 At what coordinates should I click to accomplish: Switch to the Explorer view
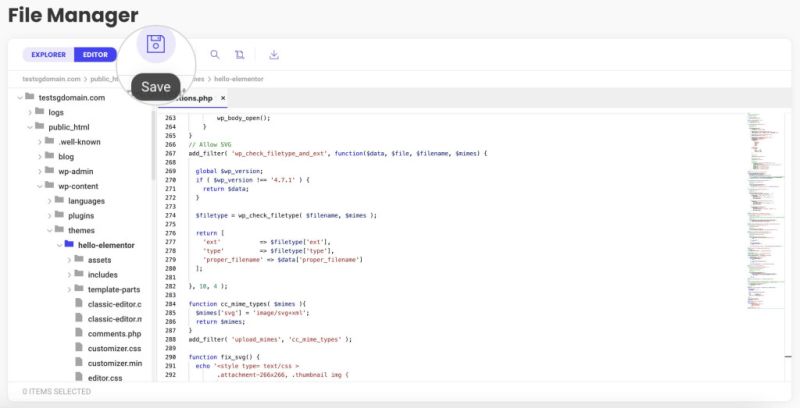[x=48, y=55]
